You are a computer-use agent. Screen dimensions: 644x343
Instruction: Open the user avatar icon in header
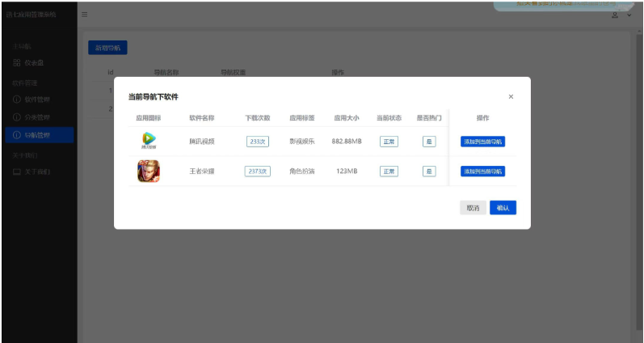615,15
